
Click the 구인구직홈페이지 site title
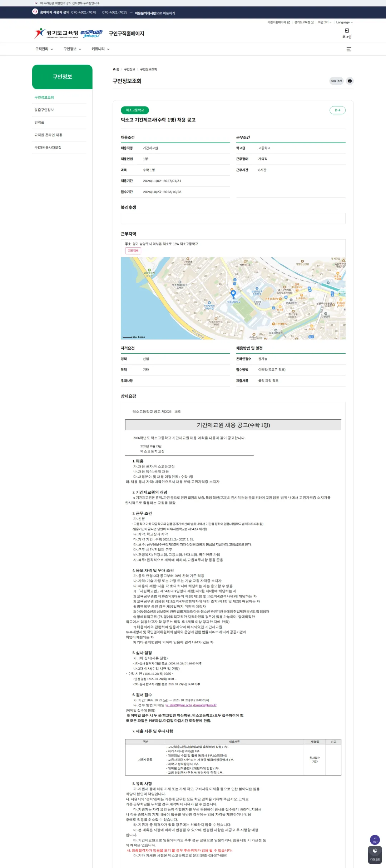(x=127, y=34)
